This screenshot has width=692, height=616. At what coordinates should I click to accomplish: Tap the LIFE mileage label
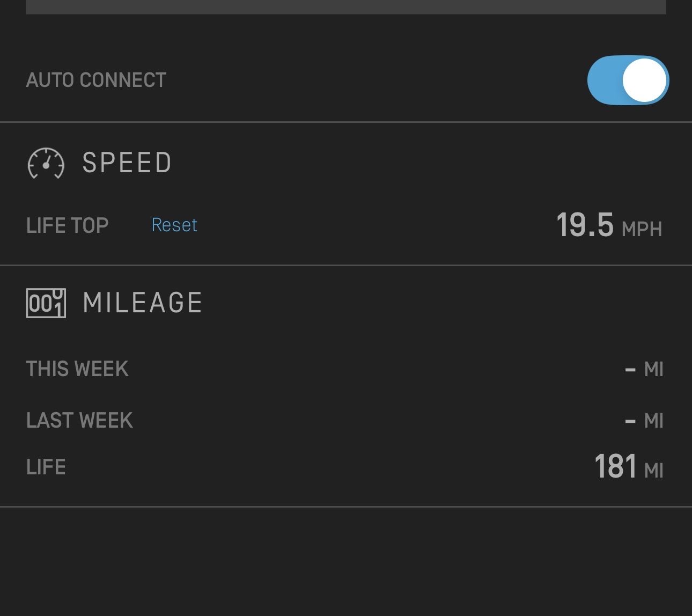(46, 467)
